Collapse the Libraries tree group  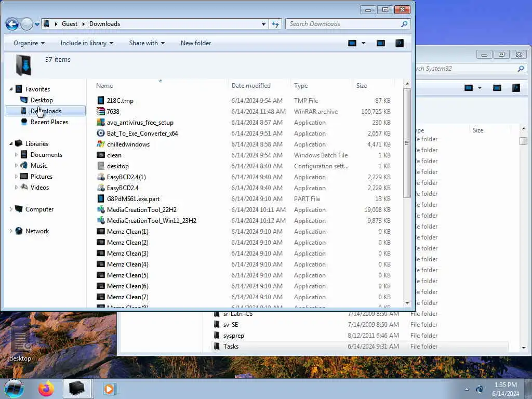(11, 143)
